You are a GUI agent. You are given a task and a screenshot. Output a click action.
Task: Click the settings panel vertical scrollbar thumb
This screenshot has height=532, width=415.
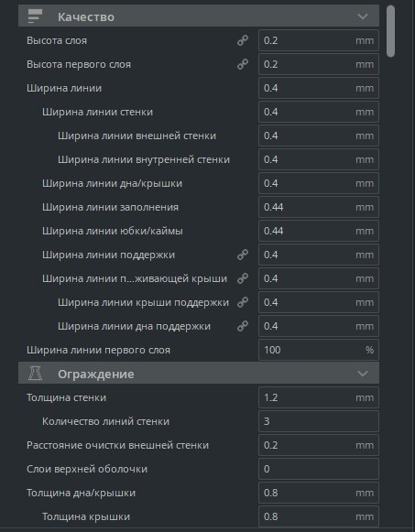(390, 31)
